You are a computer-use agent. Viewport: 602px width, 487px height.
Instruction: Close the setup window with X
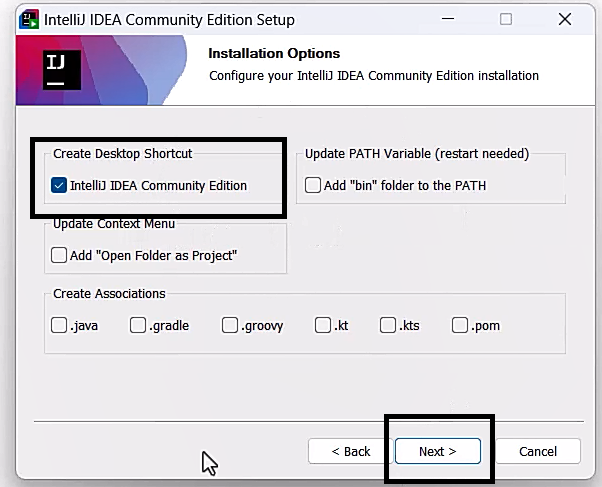pyautogui.click(x=565, y=19)
